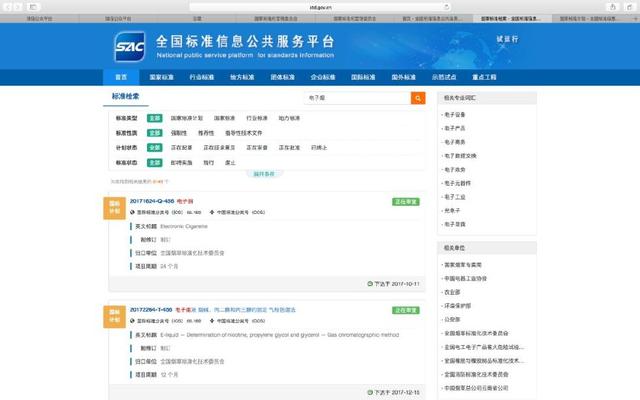Go to the 首页 navigation tab
This screenshot has width=640, height=400.
point(121,76)
